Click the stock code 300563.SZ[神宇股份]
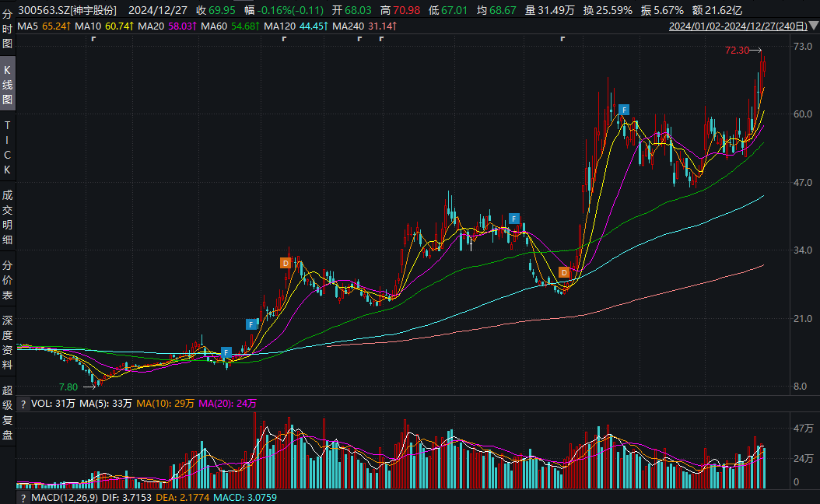Viewport: 820px width, 504px height. pyautogui.click(x=68, y=10)
